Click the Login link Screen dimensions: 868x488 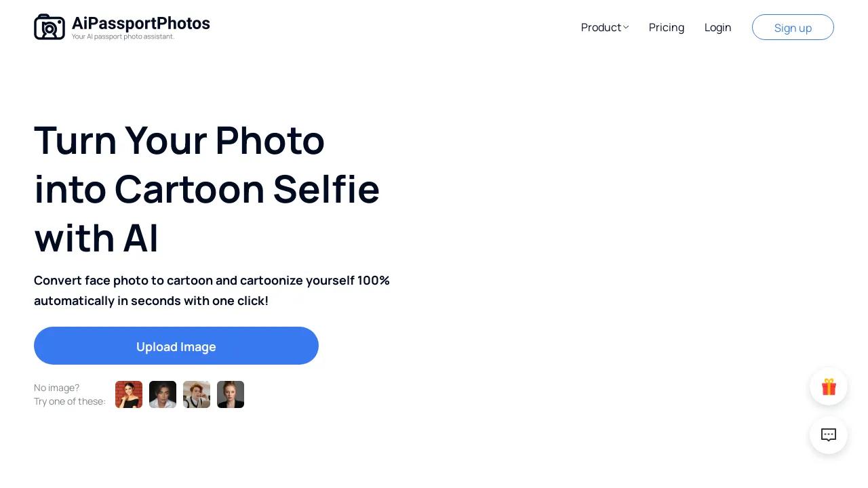point(717,28)
